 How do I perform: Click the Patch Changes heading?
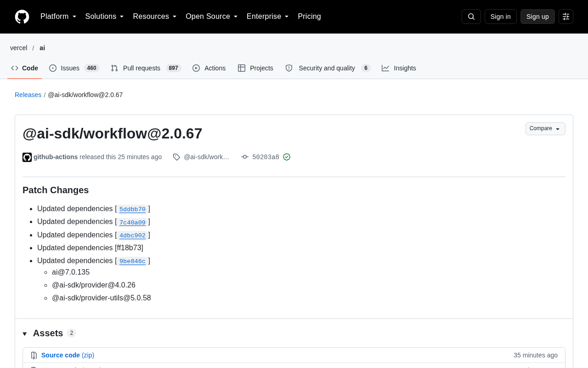(x=56, y=190)
